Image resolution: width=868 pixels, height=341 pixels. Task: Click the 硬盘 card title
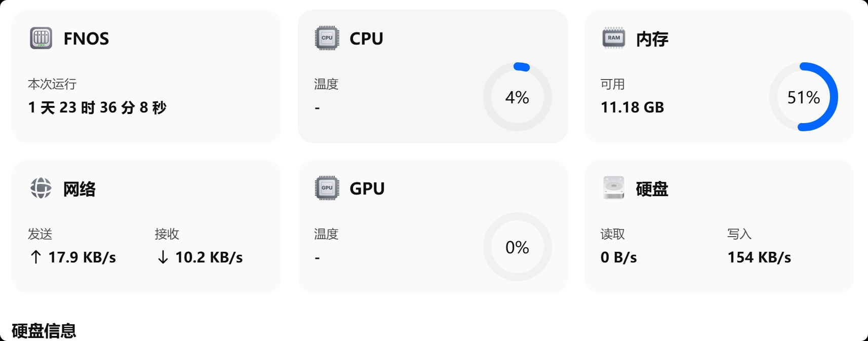click(652, 189)
